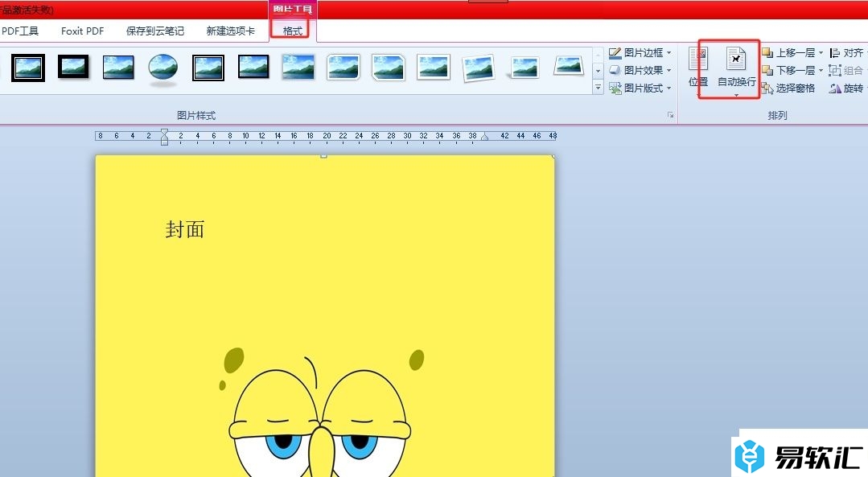Apply the eighth rounded-corner picture style

[x=343, y=67]
